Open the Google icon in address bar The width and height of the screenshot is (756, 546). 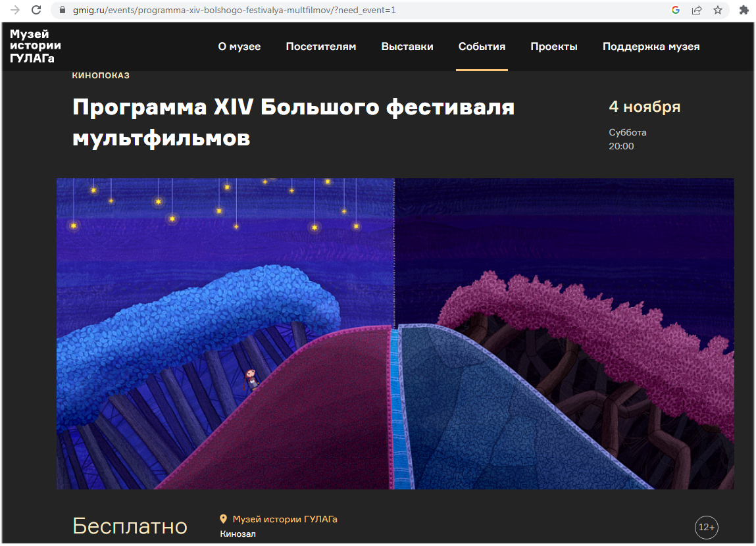click(x=676, y=10)
